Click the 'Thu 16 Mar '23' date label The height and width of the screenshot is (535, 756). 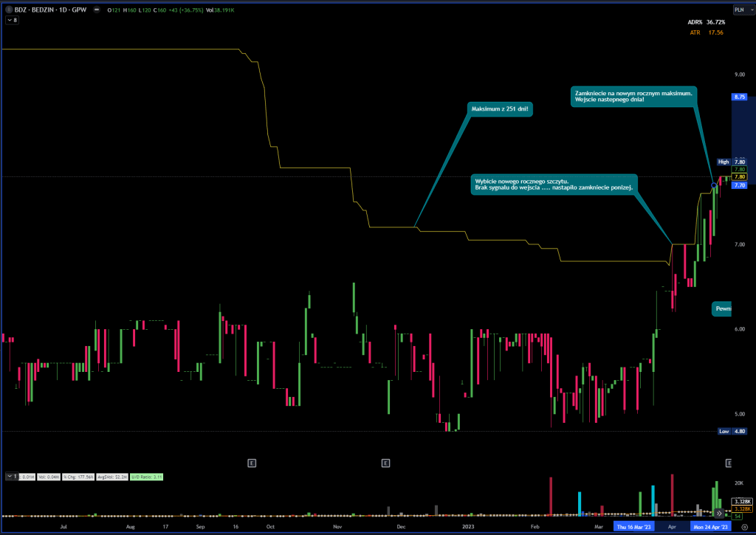(635, 527)
